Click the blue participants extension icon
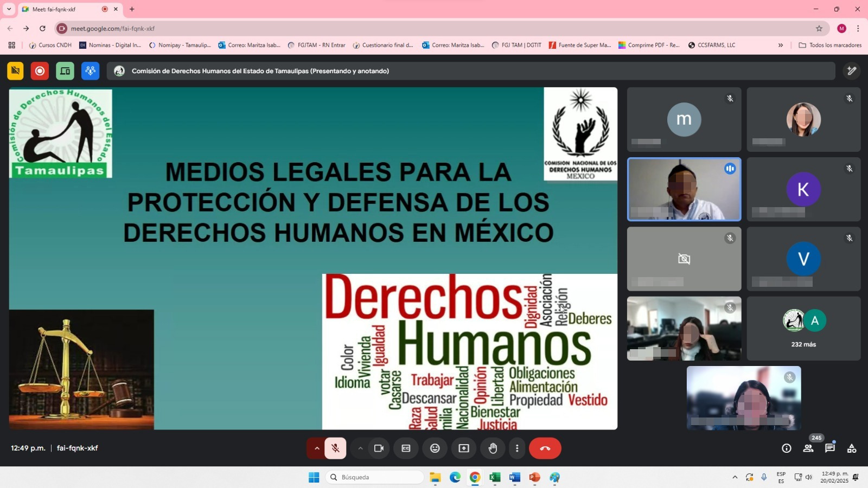The width and height of the screenshot is (868, 488). (91, 71)
